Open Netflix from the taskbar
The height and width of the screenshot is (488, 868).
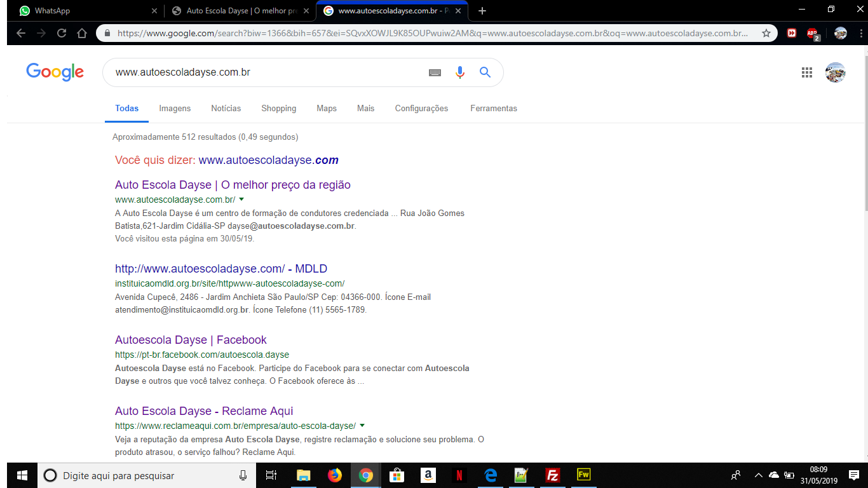[x=459, y=475]
